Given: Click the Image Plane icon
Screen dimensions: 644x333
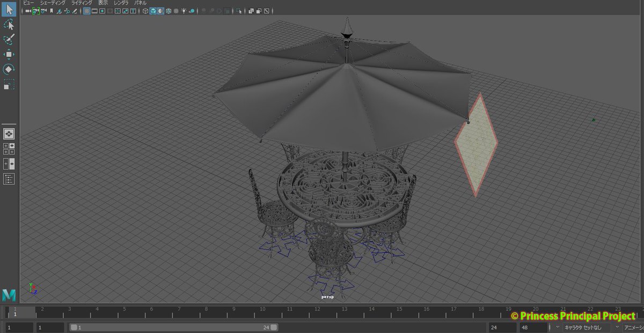Looking at the screenshot, I should point(59,11).
